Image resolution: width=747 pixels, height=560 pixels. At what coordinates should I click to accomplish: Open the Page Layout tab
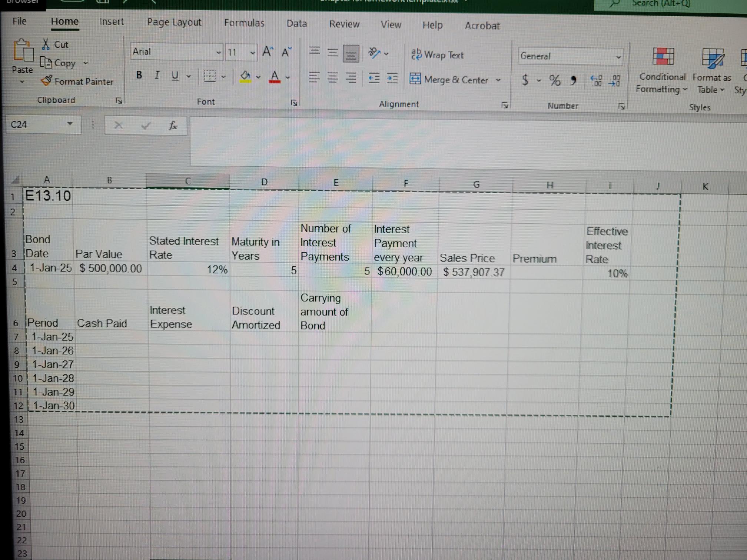point(174,22)
